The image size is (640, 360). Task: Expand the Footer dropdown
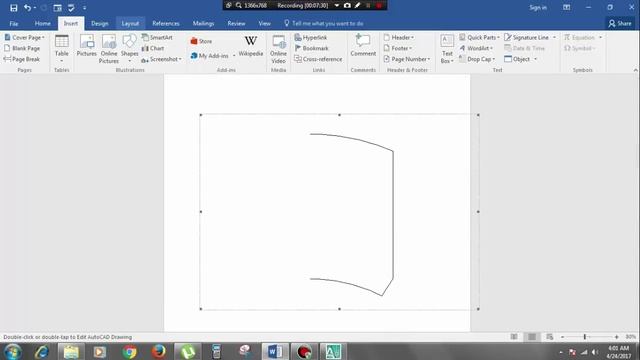tap(410, 49)
